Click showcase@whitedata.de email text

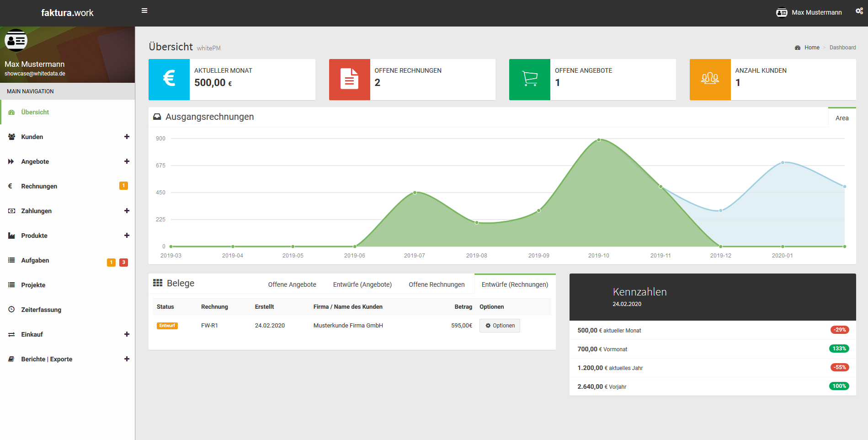35,74
